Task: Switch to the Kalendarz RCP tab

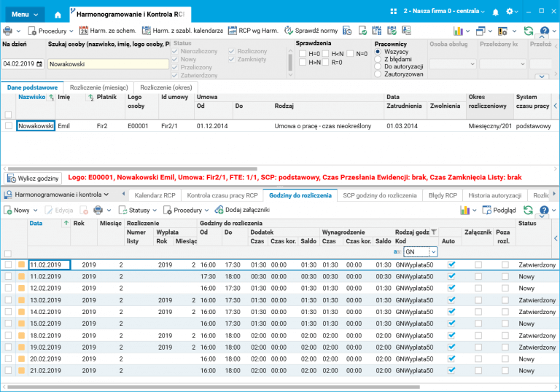Action: (153, 195)
